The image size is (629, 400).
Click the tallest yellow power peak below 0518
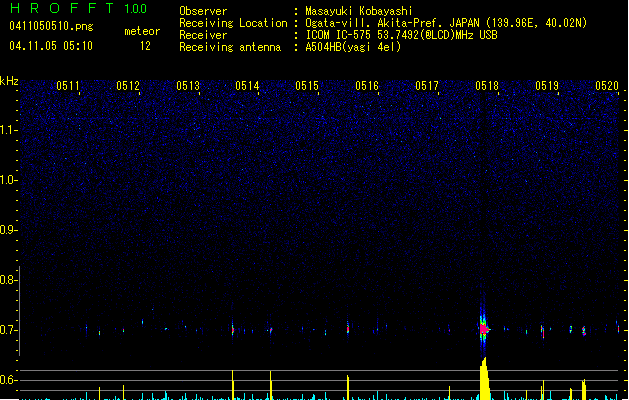484,378
